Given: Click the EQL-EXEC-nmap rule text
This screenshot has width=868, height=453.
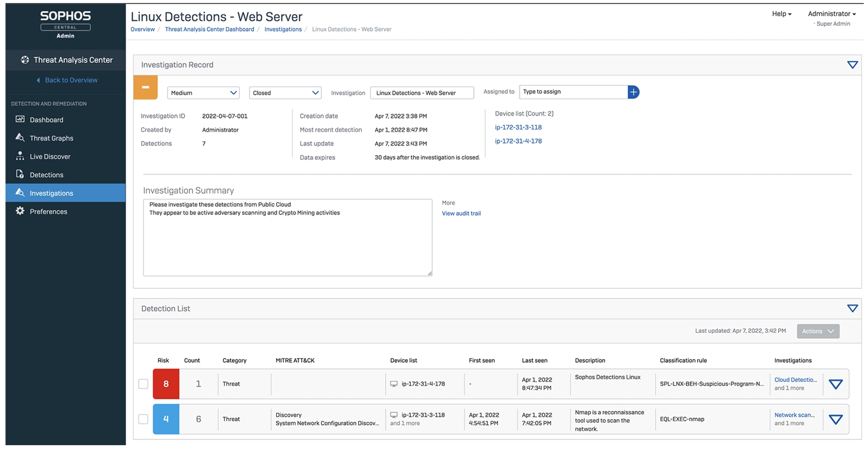Looking at the screenshot, I should point(682,419).
